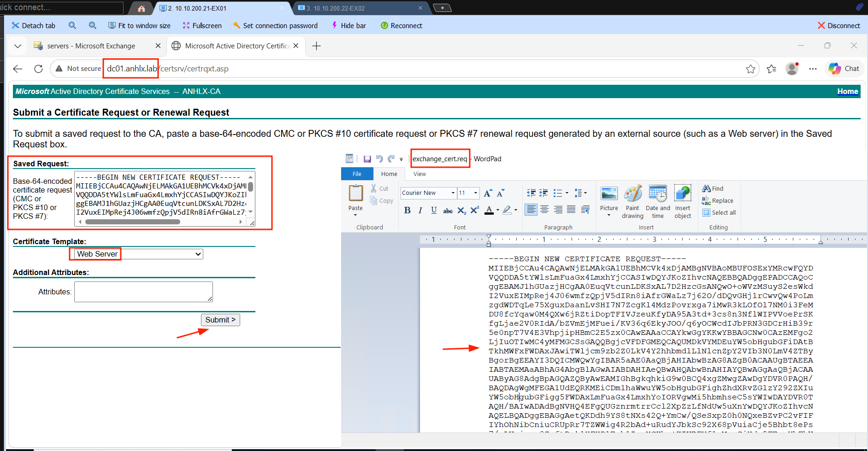This screenshot has height=451, width=868.
Task: Center align text in WordPad
Action: tap(544, 210)
